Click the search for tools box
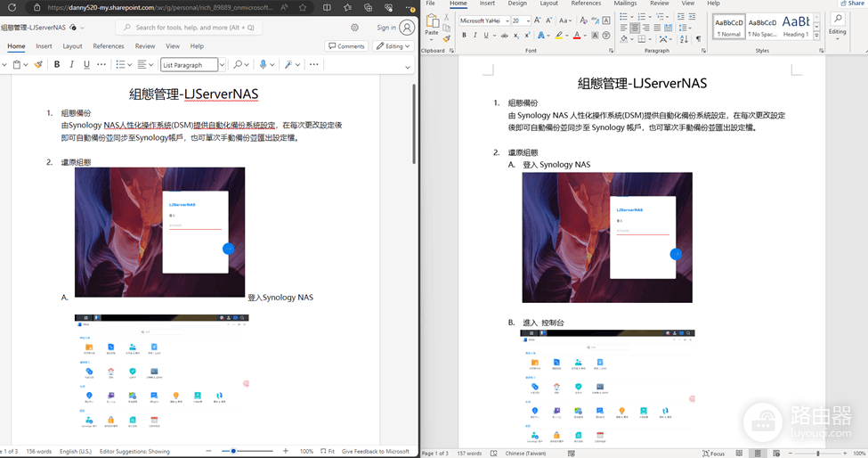The image size is (868, 458). point(189,27)
